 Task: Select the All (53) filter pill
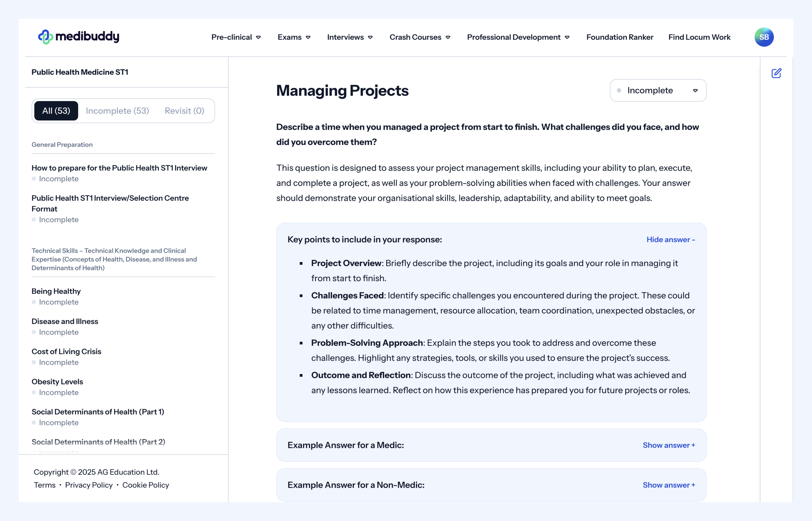coord(56,111)
